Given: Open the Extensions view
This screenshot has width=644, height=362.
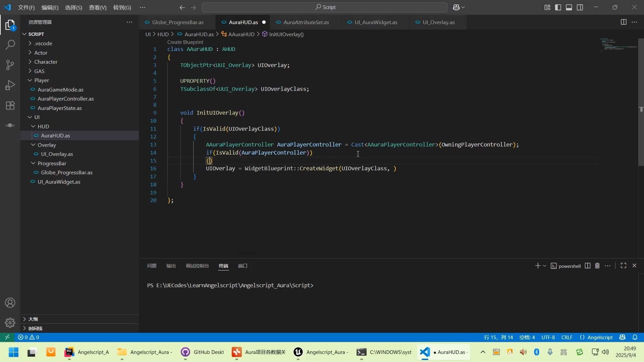Looking at the screenshot, I should (x=10, y=105).
